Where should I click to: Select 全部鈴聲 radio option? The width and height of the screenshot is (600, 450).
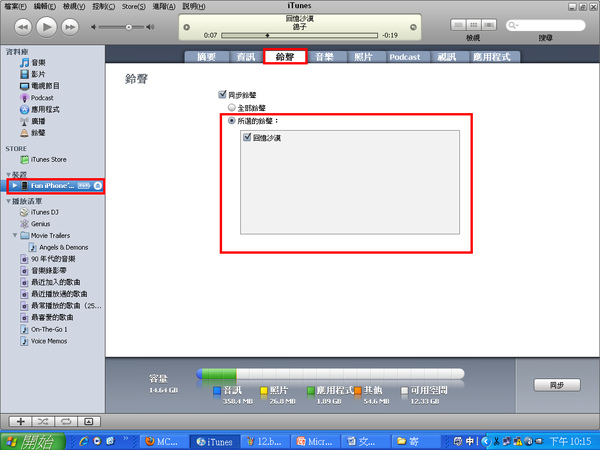pos(232,108)
